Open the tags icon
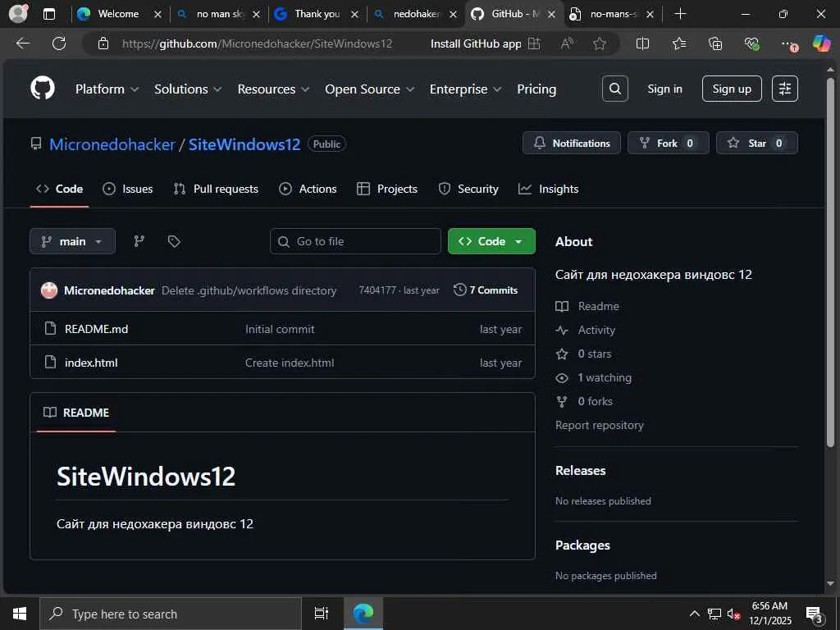The image size is (840, 630). pos(174,242)
